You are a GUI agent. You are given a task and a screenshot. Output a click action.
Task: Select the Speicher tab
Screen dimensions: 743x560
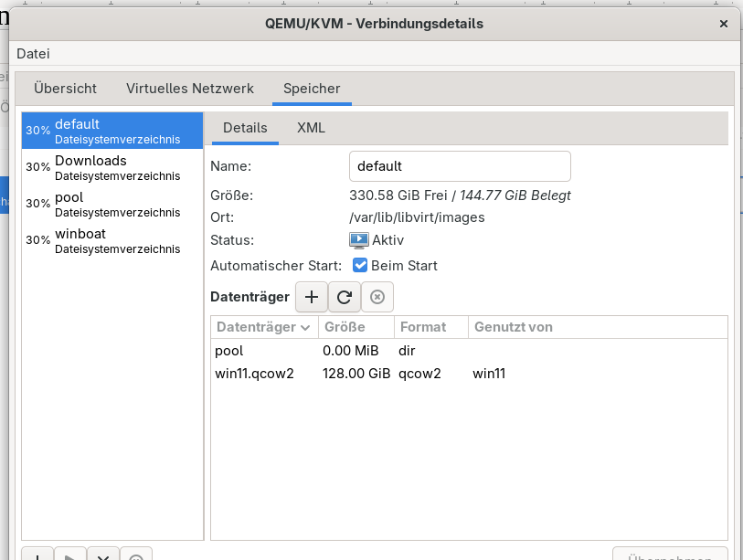(x=312, y=89)
